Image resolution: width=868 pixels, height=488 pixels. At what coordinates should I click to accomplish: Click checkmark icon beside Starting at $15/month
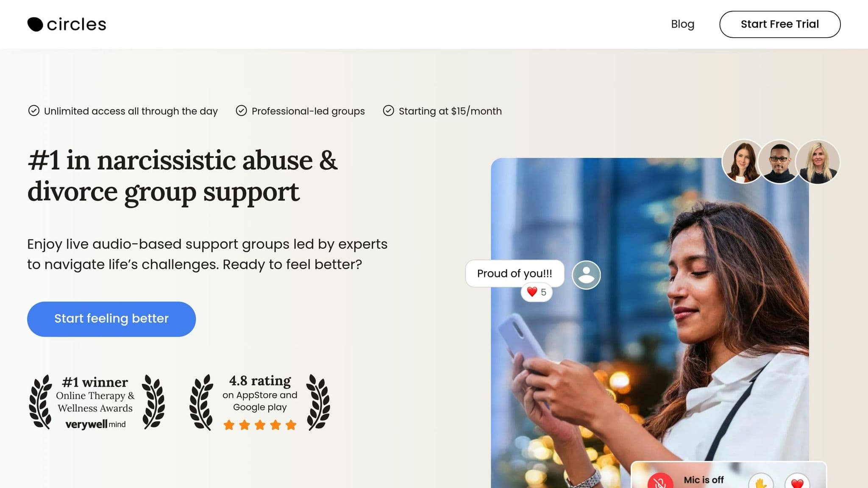tap(388, 111)
